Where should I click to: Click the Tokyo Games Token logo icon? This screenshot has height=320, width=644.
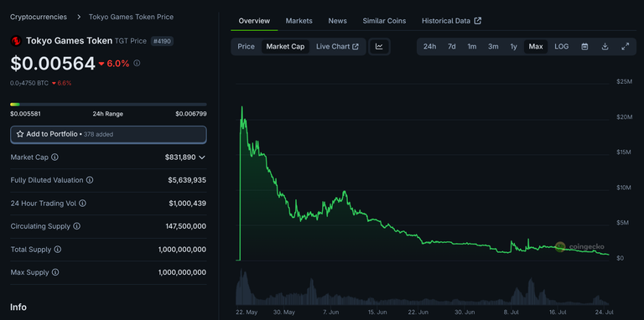tap(16, 40)
